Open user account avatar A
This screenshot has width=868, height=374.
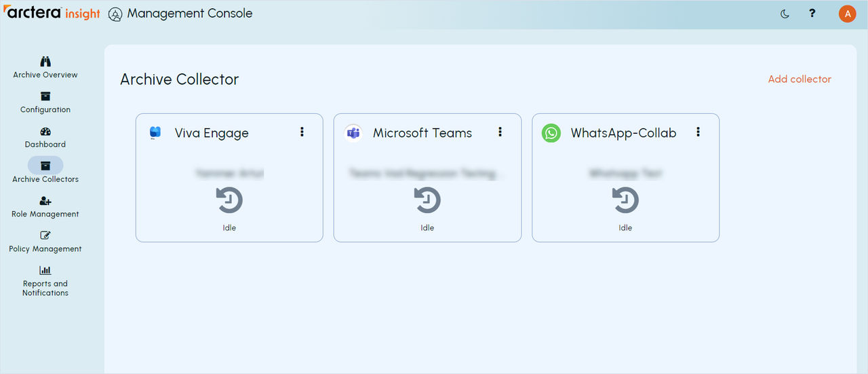click(x=848, y=14)
